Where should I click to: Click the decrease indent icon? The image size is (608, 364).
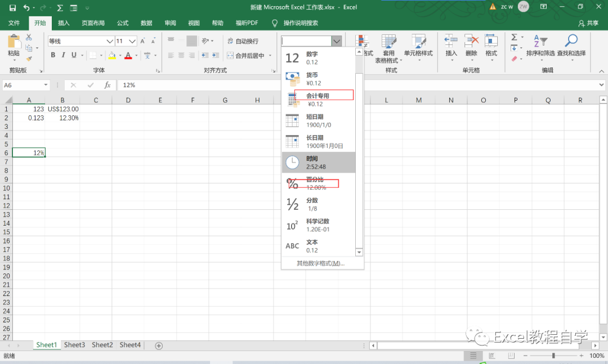pos(205,56)
